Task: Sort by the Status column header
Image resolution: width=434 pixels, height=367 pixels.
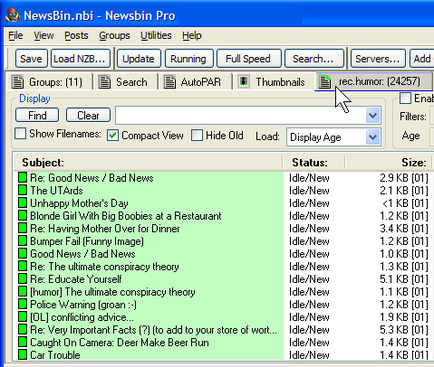Action: (314, 162)
